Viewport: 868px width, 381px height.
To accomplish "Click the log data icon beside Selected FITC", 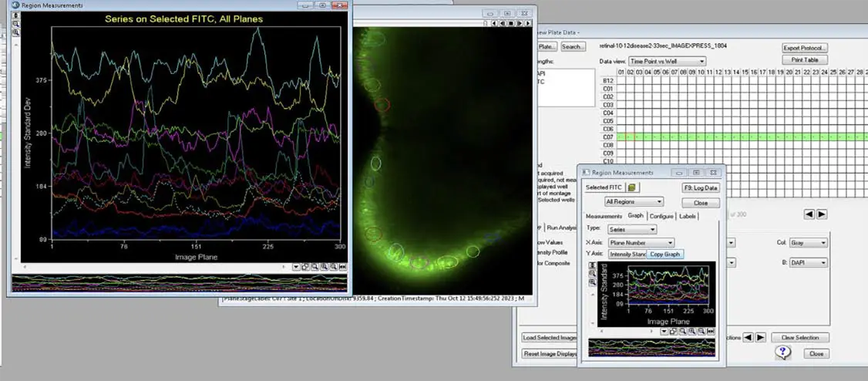I will click(631, 187).
